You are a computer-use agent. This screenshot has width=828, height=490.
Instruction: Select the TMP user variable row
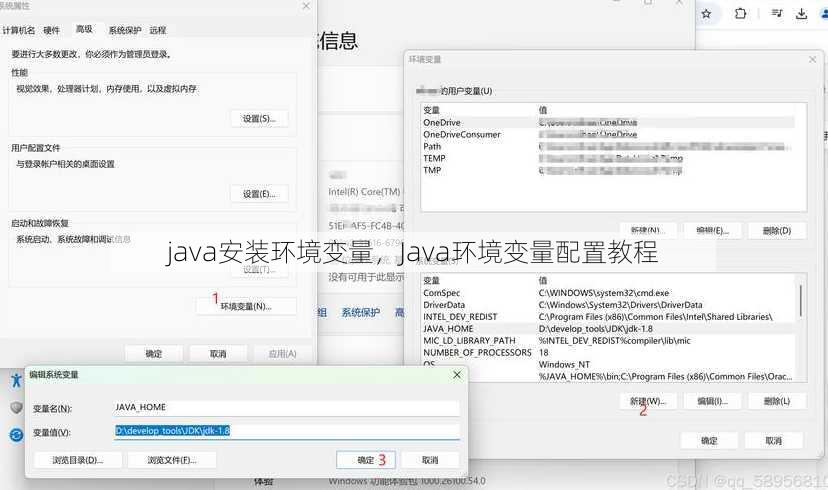pos(608,170)
